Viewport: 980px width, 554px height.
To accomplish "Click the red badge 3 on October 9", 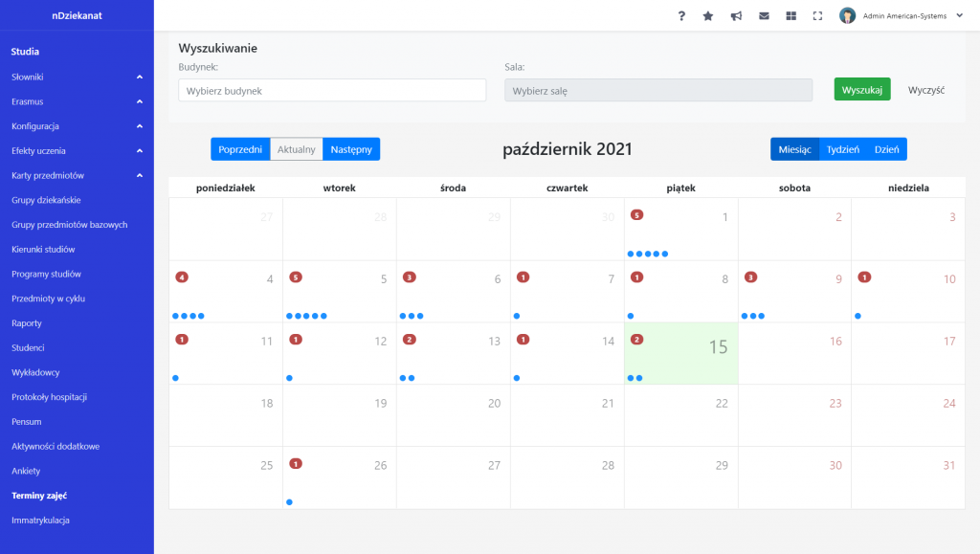I will (x=750, y=277).
